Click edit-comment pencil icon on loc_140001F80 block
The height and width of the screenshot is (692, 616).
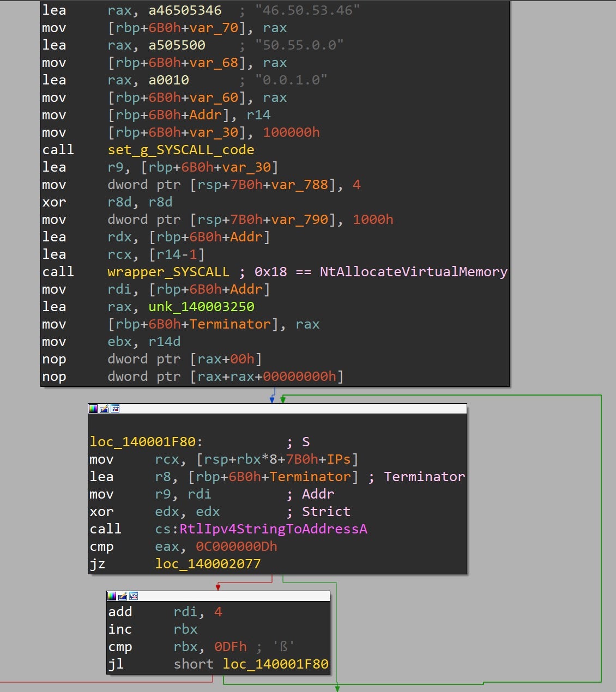[x=104, y=409]
